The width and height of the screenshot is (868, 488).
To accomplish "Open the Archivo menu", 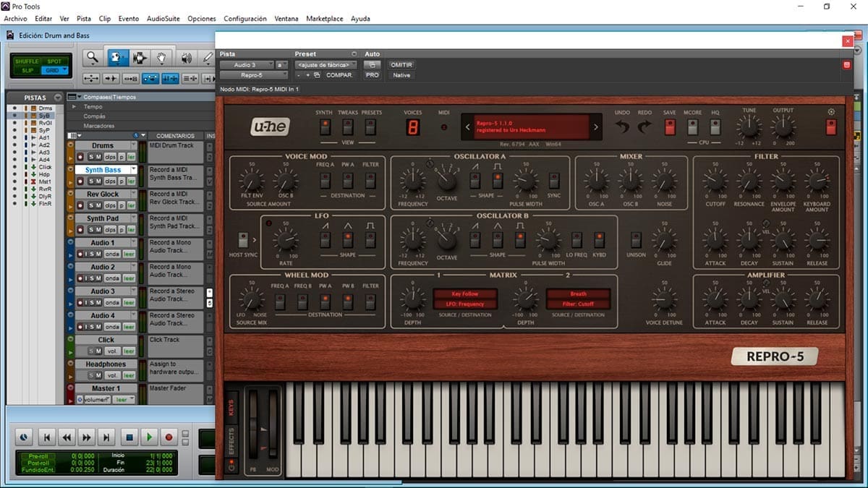I will 16,18.
